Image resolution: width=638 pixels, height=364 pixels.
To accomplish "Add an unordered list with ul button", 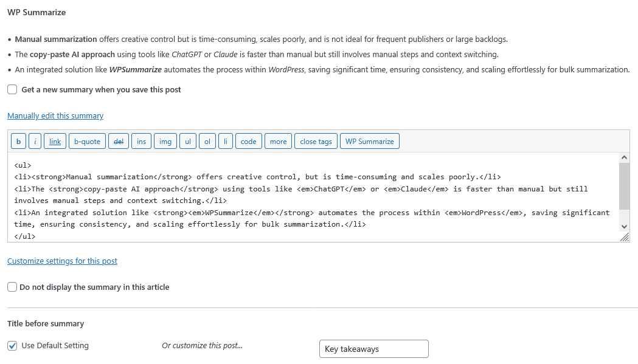I will pos(188,142).
